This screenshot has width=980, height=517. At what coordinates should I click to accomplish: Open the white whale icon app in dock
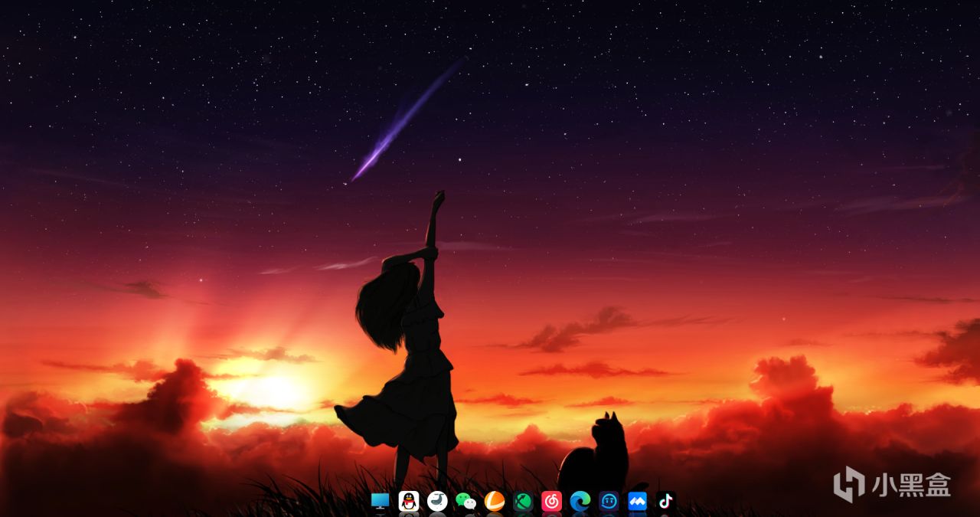pyautogui.click(x=437, y=501)
